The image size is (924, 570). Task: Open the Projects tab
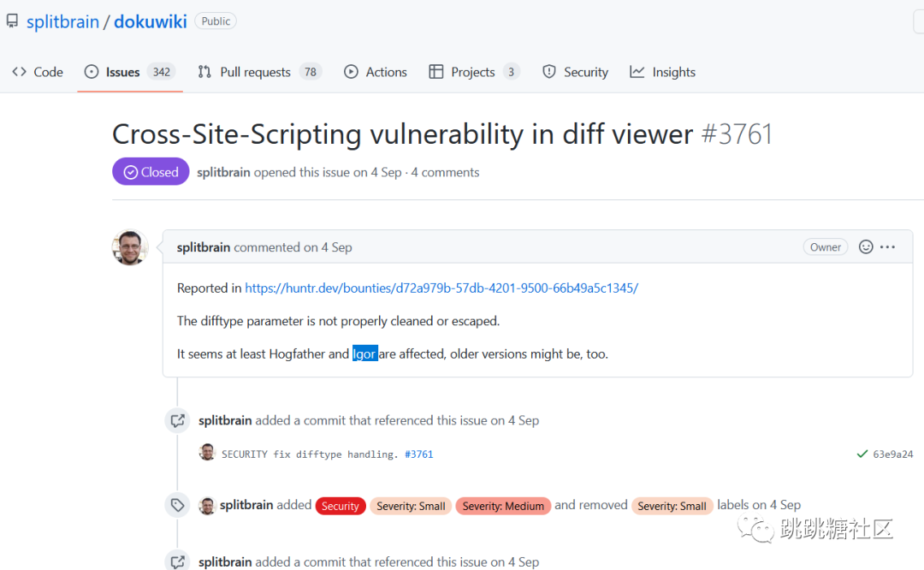[474, 72]
